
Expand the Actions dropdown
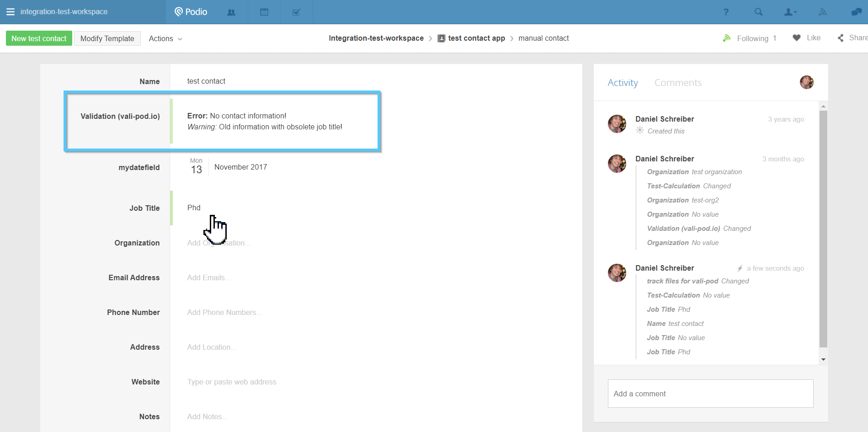click(165, 39)
